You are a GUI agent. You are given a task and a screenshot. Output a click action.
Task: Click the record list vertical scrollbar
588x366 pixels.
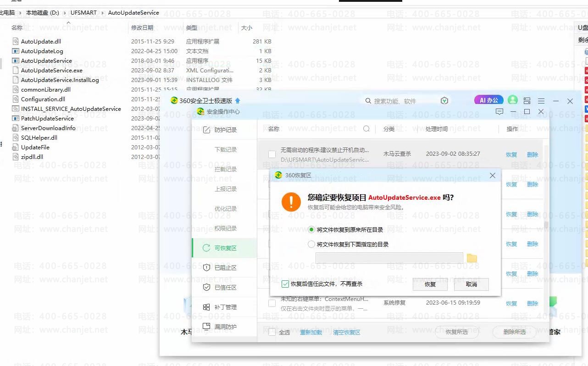[x=546, y=224]
